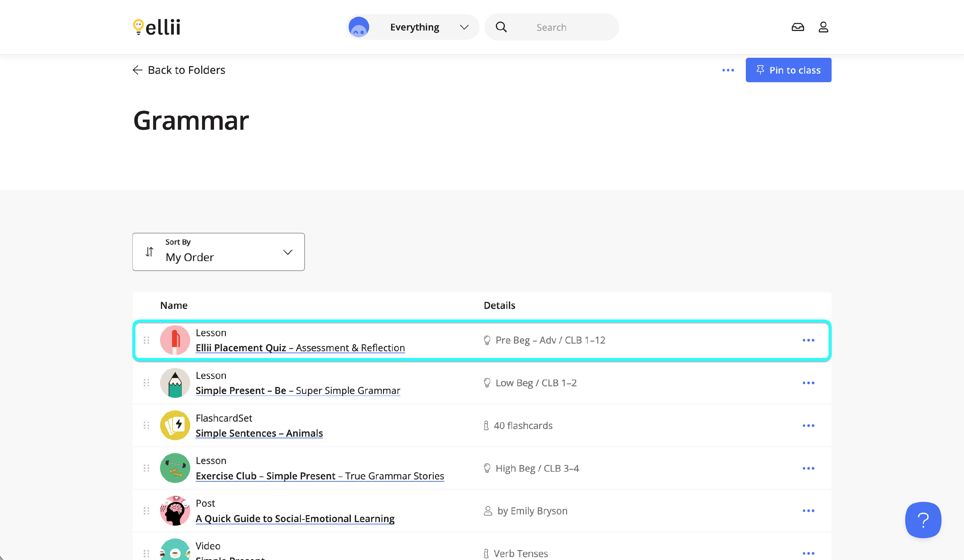The height and width of the screenshot is (560, 964).
Task: Click the Ellii logo
Action: (x=156, y=27)
